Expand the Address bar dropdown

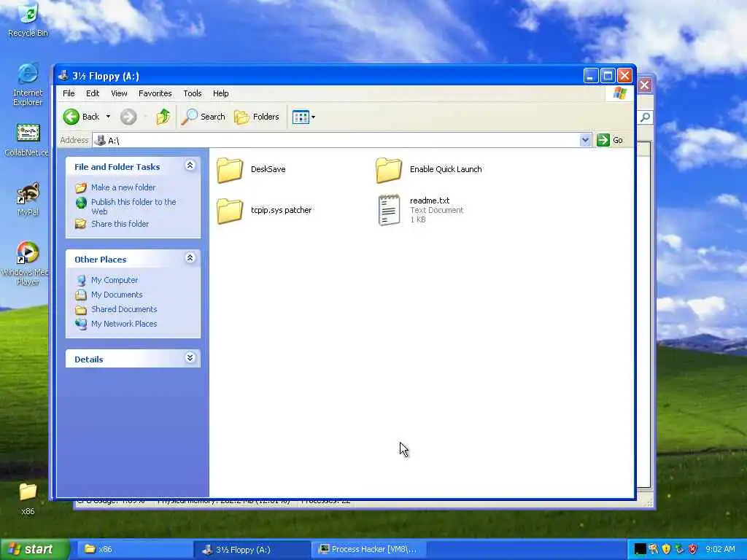pyautogui.click(x=585, y=140)
